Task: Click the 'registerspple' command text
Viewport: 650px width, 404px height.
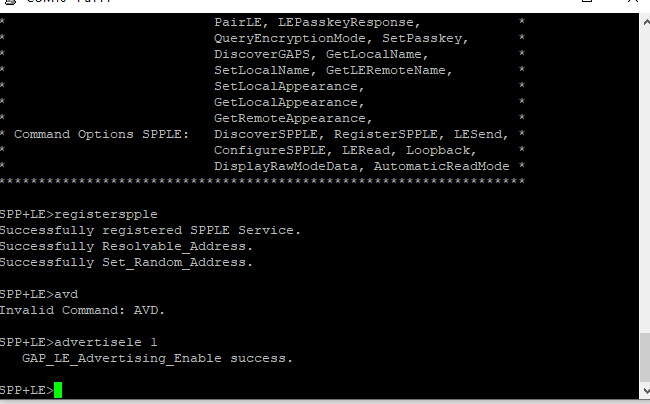Action: (107, 214)
